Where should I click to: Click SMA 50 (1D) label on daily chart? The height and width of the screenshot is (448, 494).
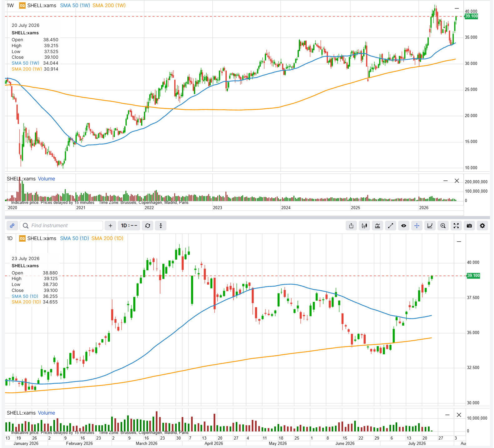[x=74, y=238]
